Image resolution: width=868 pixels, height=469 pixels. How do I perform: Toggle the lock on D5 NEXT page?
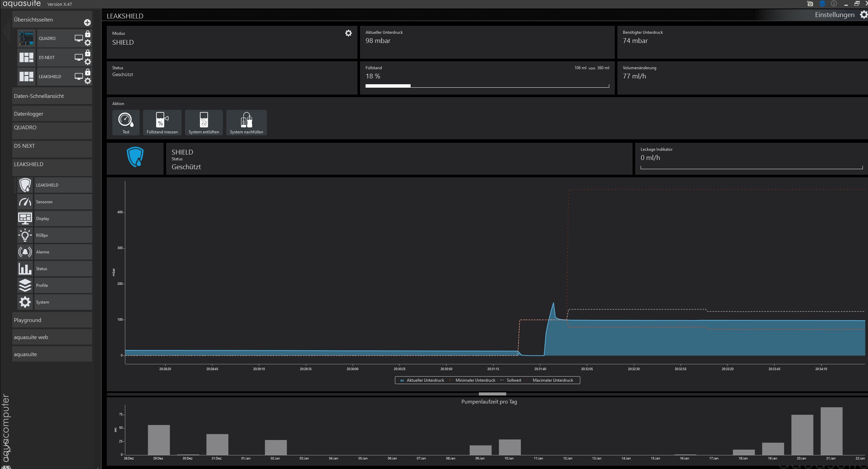[88, 53]
